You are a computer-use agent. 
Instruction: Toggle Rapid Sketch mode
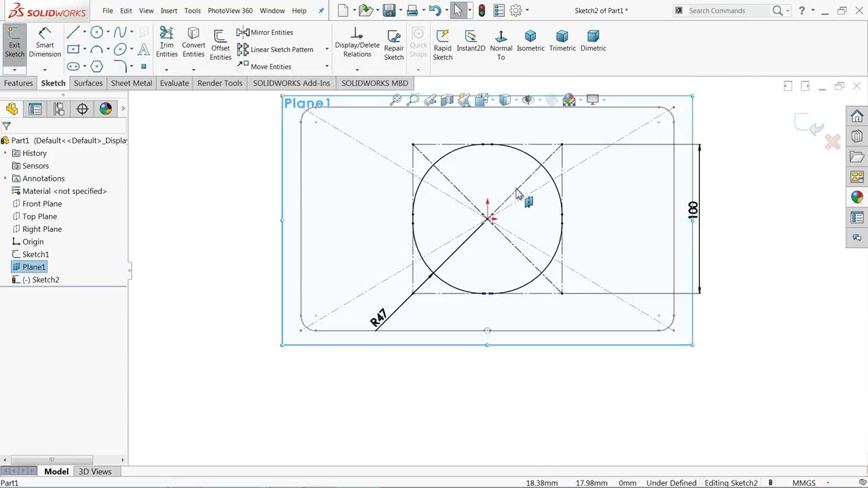point(443,45)
